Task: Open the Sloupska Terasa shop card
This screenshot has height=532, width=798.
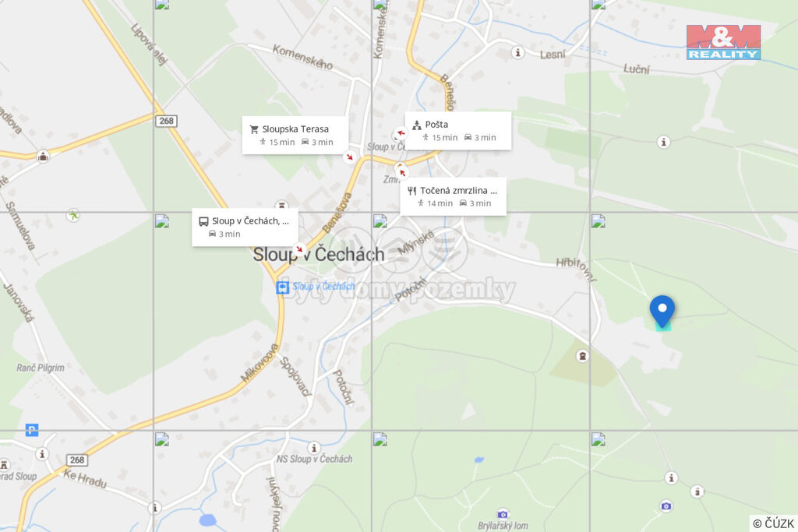Action: 295,136
